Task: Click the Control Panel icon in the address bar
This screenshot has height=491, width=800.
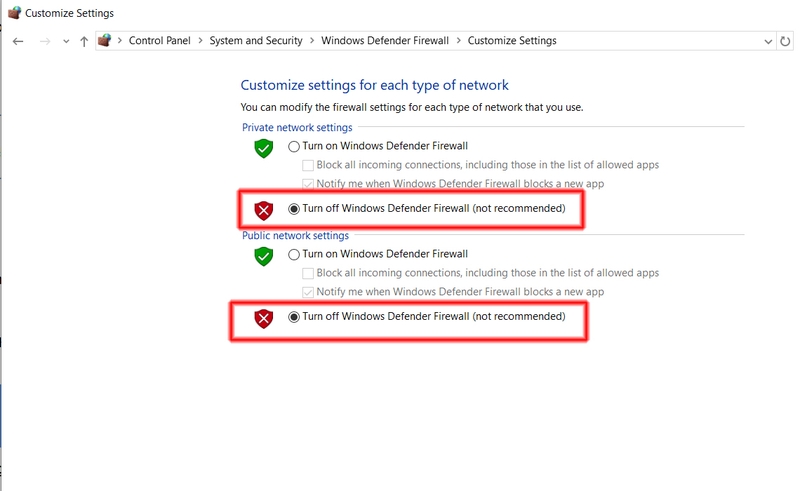Action: 105,40
